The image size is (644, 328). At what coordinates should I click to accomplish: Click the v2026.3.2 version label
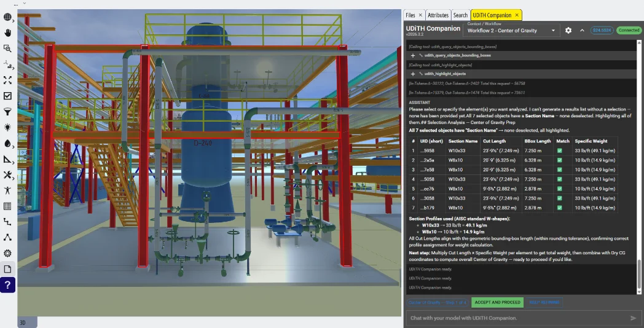pos(415,34)
